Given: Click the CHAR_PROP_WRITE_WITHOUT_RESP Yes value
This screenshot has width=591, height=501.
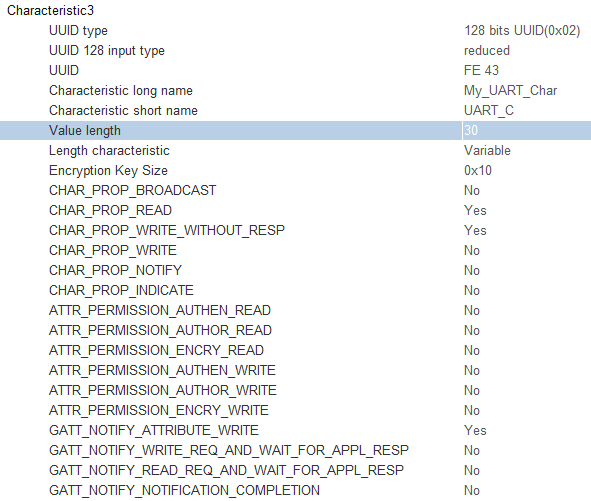Looking at the screenshot, I should [475, 230].
